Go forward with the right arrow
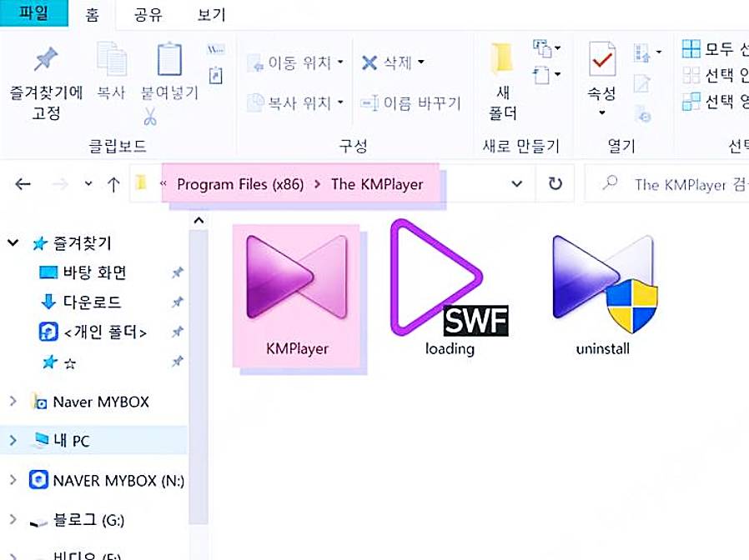 (x=60, y=184)
